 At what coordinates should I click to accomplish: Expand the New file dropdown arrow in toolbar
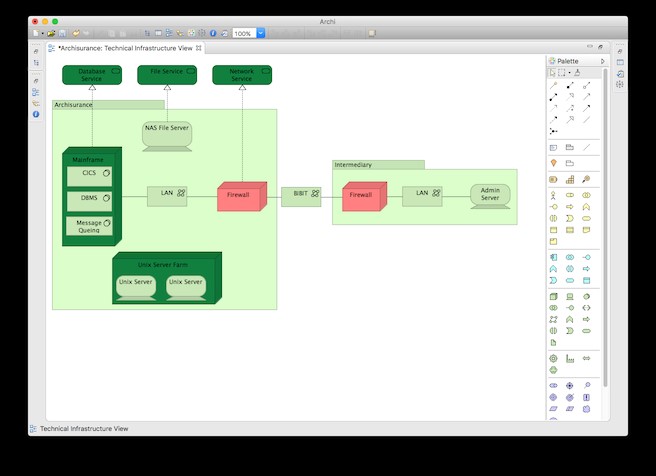point(41,33)
